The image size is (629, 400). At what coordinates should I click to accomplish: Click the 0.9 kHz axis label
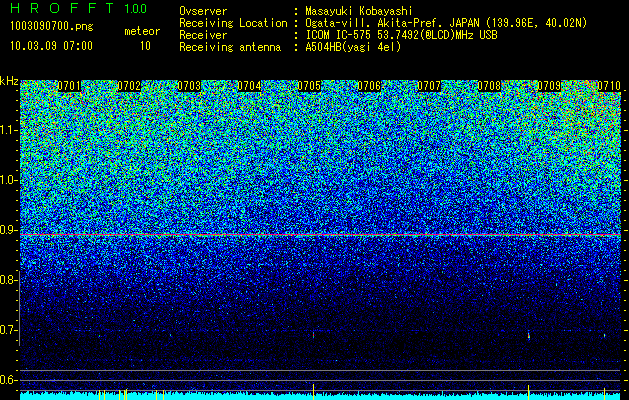coord(9,230)
